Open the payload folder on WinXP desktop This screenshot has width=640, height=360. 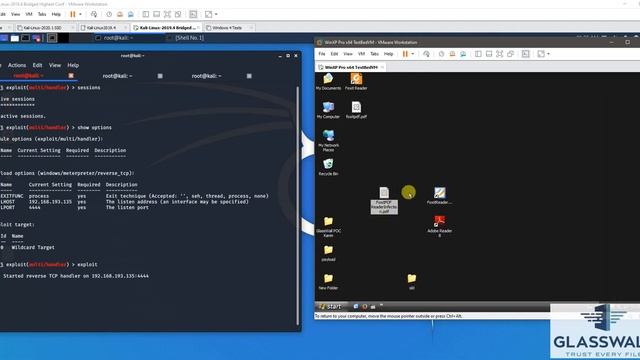click(328, 253)
